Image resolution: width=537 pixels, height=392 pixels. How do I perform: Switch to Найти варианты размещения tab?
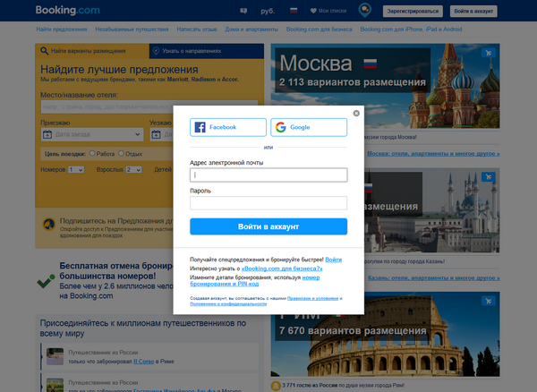click(x=92, y=51)
